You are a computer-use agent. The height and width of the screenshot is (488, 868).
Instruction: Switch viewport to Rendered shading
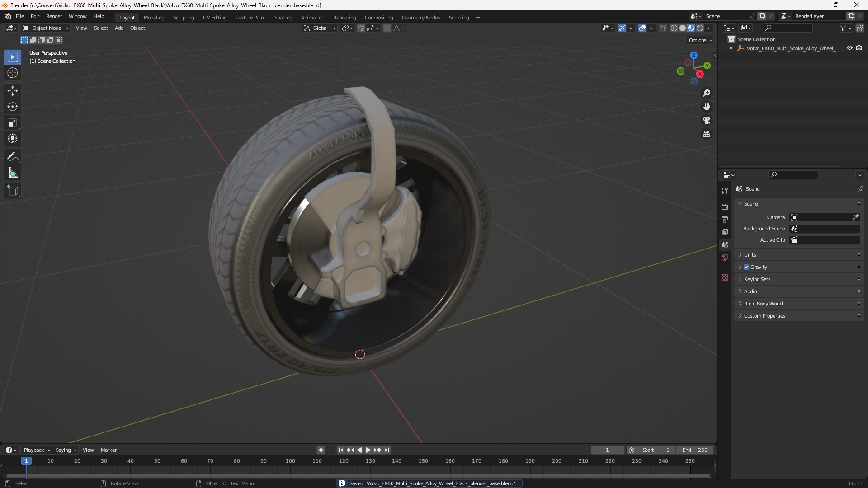pyautogui.click(x=700, y=28)
